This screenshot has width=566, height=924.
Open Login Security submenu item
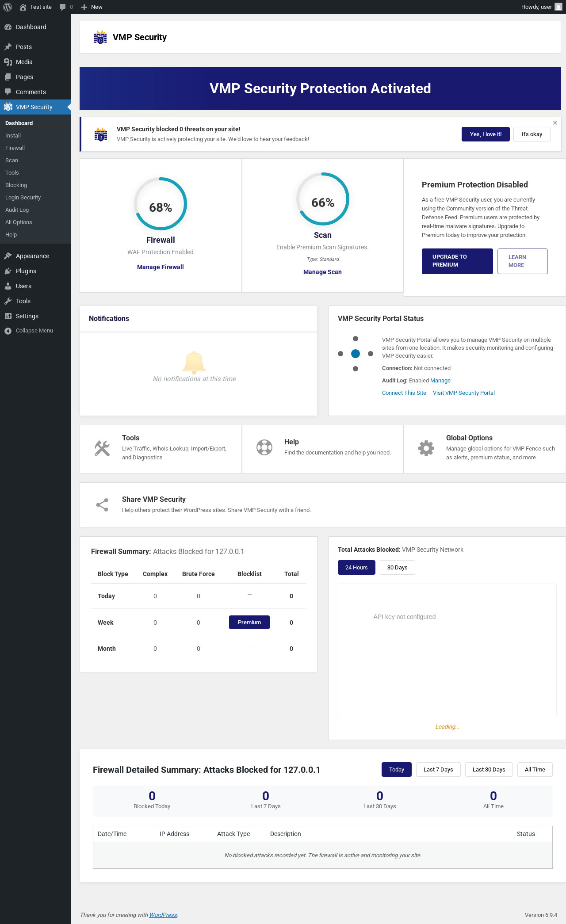(x=23, y=198)
